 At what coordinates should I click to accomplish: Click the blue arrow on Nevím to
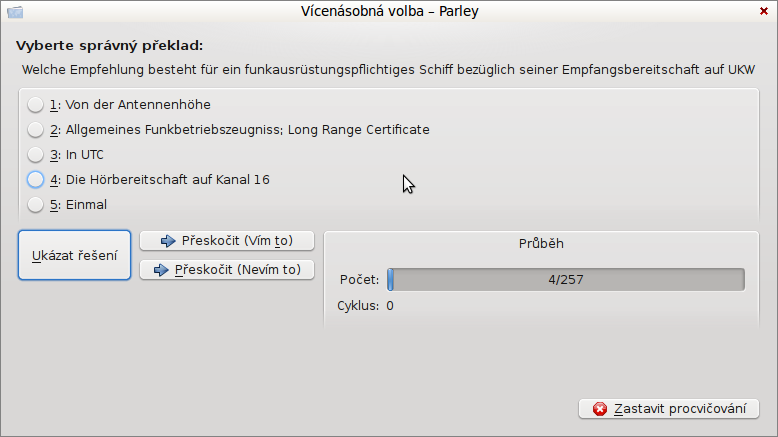(161, 270)
